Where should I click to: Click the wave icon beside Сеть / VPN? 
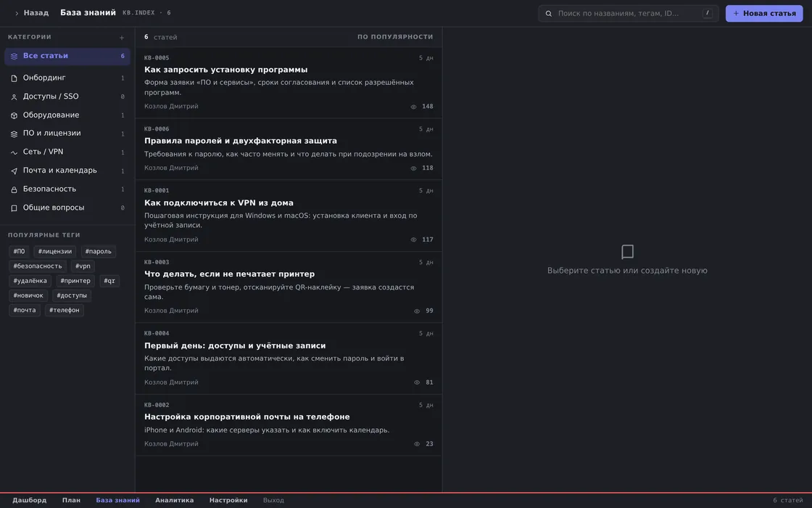[x=14, y=152]
